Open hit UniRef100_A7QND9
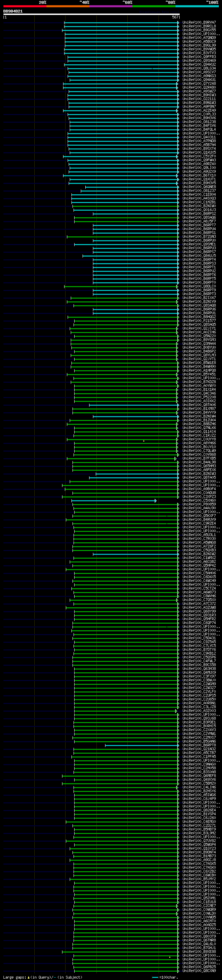Image resolution: width=222 pixels, height=980 pixels. 199,38
